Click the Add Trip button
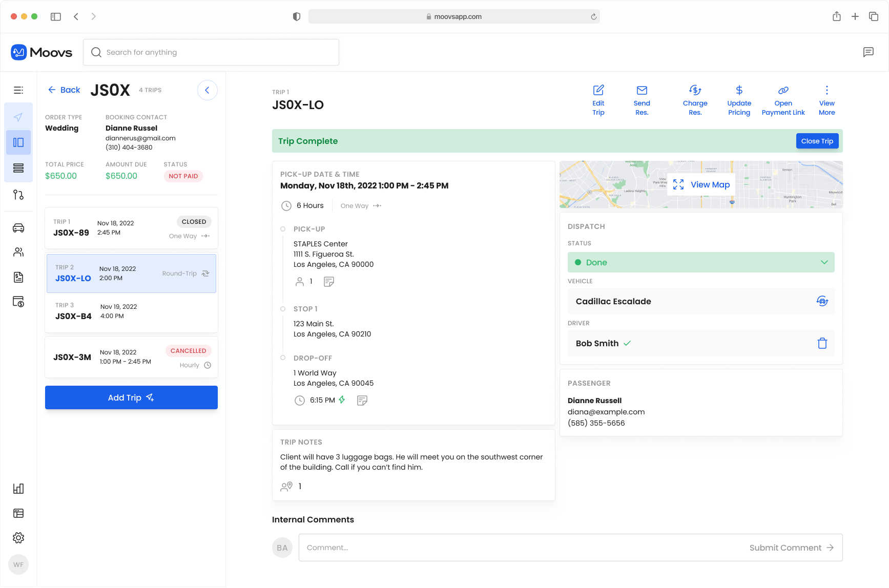This screenshot has height=588, width=889. pos(131,397)
